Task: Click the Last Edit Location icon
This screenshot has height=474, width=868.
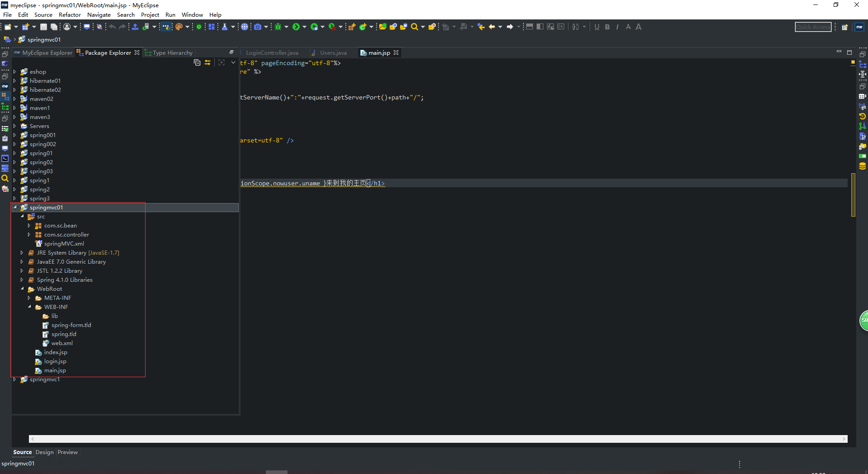Action: tap(481, 27)
